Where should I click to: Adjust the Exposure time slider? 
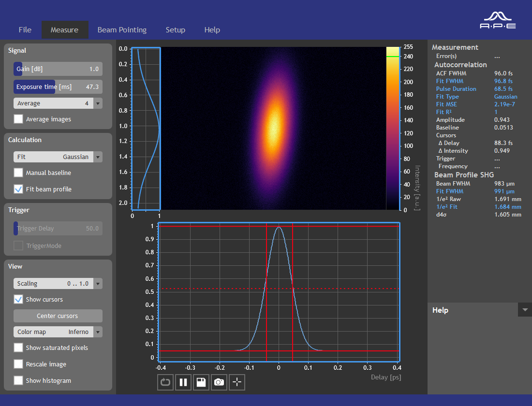click(58, 87)
